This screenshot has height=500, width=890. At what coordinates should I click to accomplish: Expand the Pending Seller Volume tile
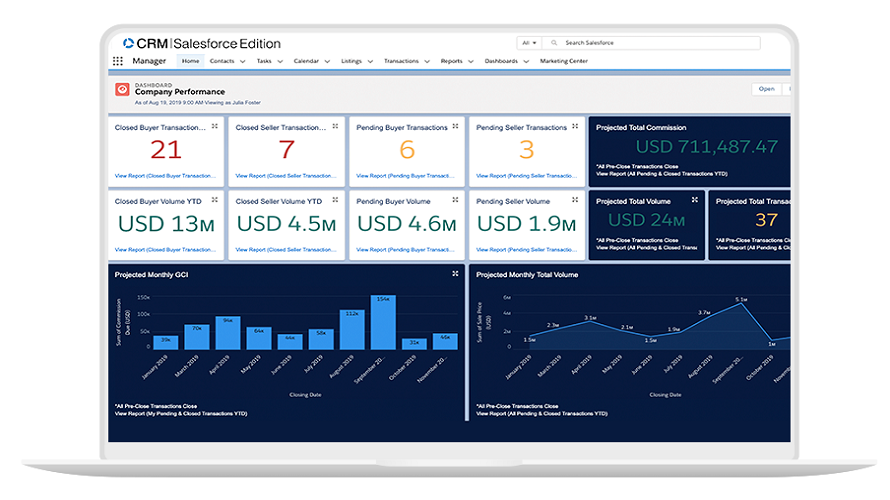[x=575, y=200]
